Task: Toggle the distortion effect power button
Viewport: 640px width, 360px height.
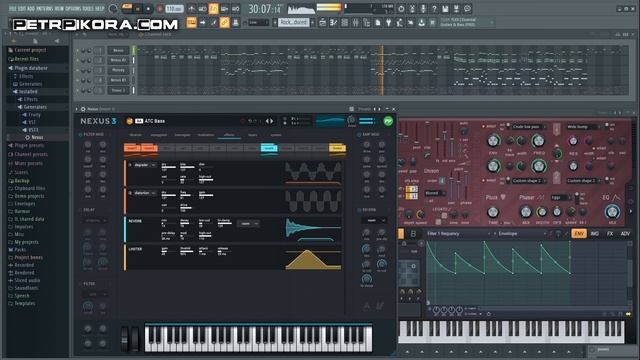Action: click(130, 193)
